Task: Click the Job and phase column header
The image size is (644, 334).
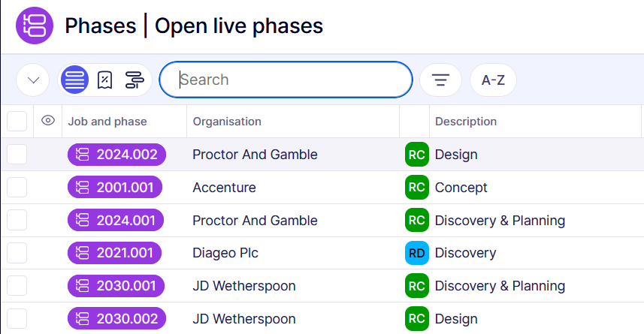Action: [107, 121]
